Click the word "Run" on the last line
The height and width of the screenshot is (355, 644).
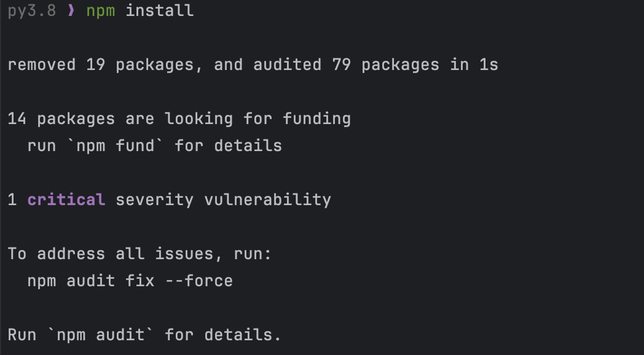tap(22, 335)
